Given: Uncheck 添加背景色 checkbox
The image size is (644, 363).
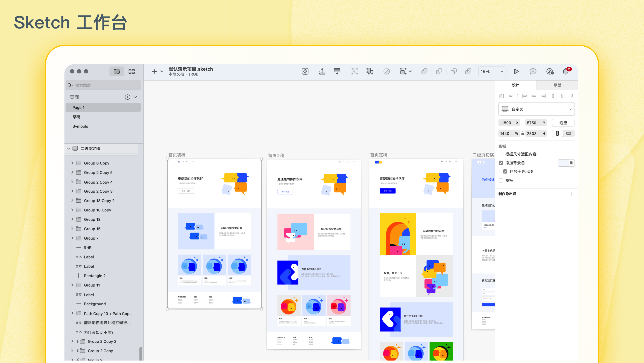Looking at the screenshot, I should pos(501,163).
